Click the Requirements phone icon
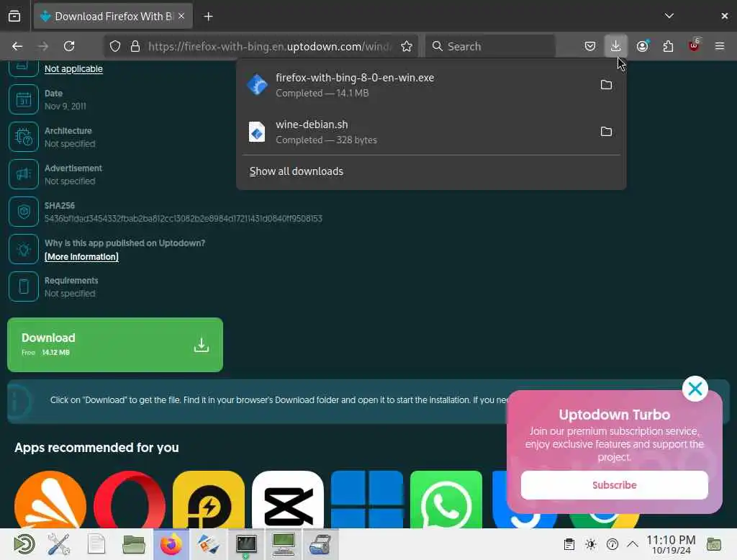This screenshot has height=560, width=737. (x=24, y=286)
